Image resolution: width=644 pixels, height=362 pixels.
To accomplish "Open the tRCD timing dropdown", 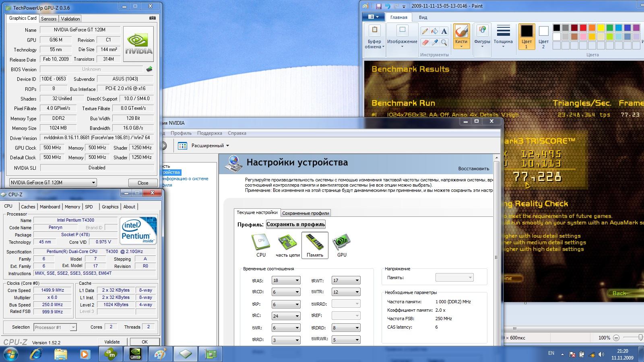I will click(x=286, y=292).
